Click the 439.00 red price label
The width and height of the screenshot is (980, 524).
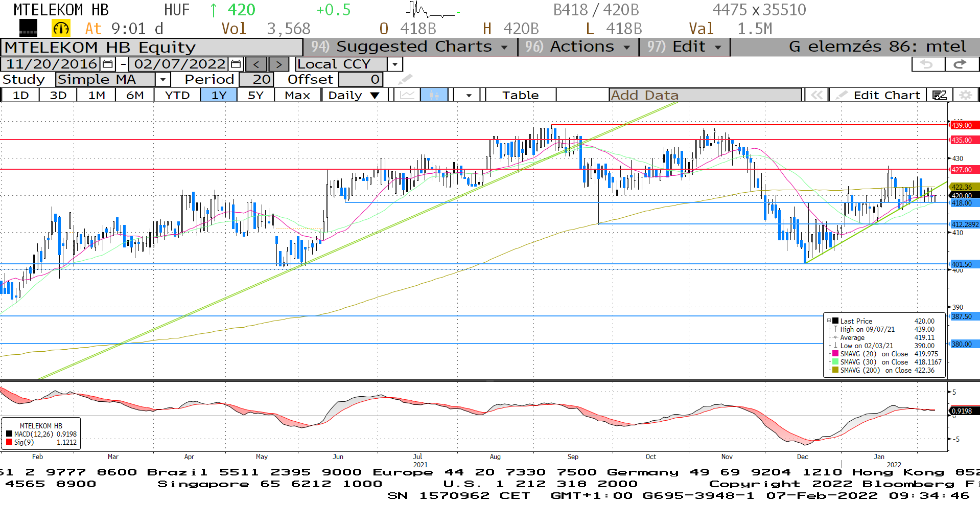[x=964, y=125]
